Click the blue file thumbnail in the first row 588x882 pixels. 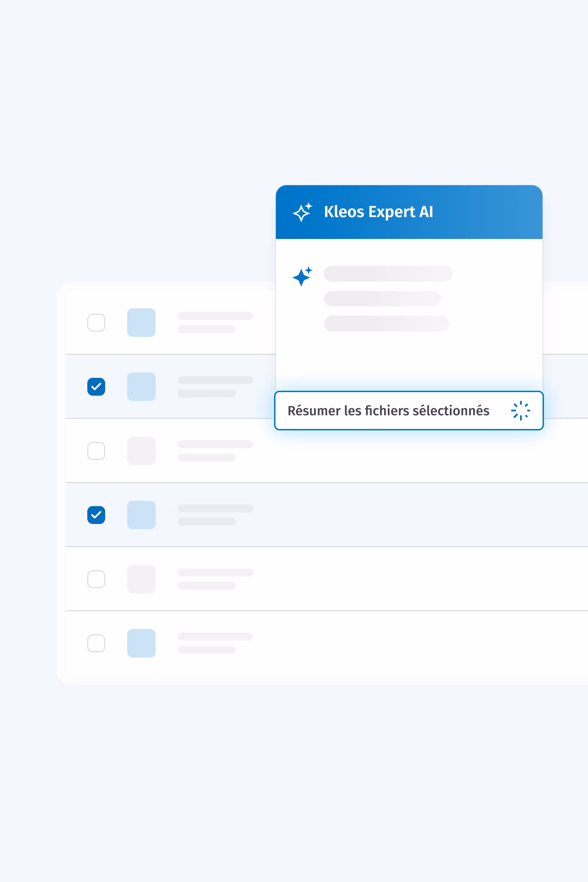(141, 323)
